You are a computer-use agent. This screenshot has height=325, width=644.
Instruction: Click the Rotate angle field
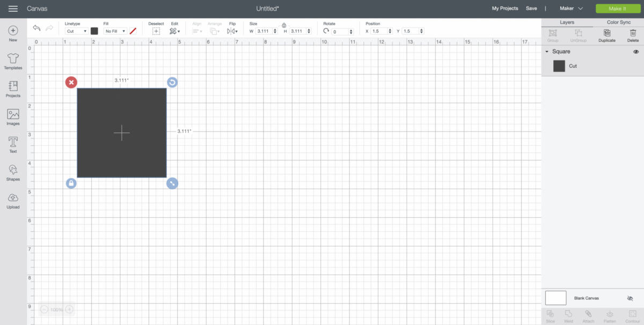(340, 32)
